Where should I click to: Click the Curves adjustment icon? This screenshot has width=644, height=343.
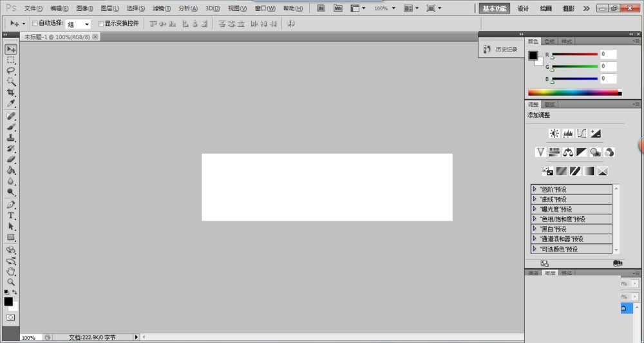coord(582,133)
